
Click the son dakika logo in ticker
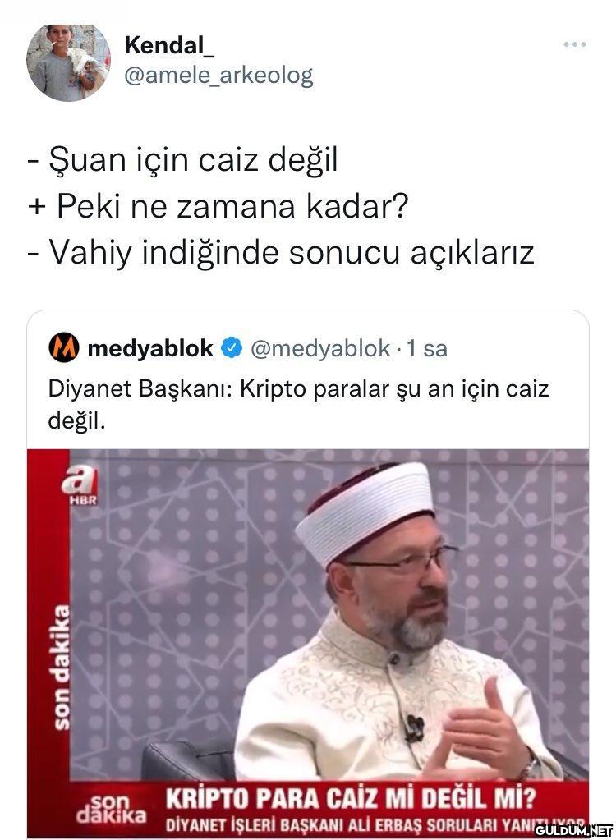[111, 809]
